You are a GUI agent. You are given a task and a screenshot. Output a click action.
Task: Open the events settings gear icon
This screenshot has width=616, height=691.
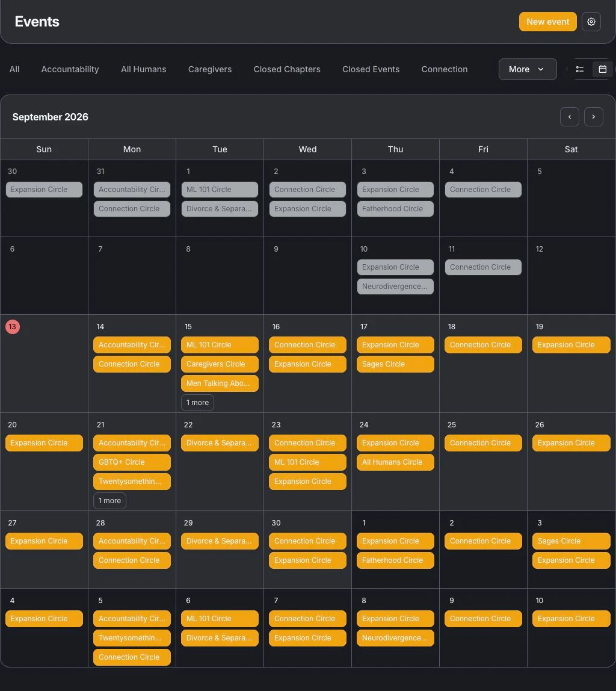point(591,22)
